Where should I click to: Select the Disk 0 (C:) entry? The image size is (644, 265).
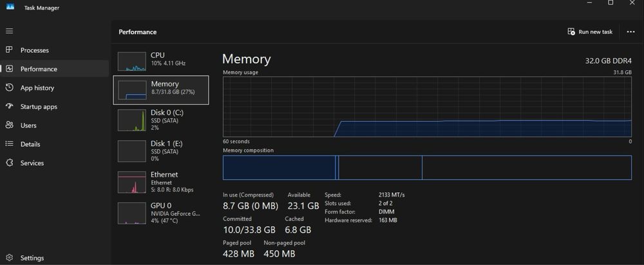click(x=161, y=120)
